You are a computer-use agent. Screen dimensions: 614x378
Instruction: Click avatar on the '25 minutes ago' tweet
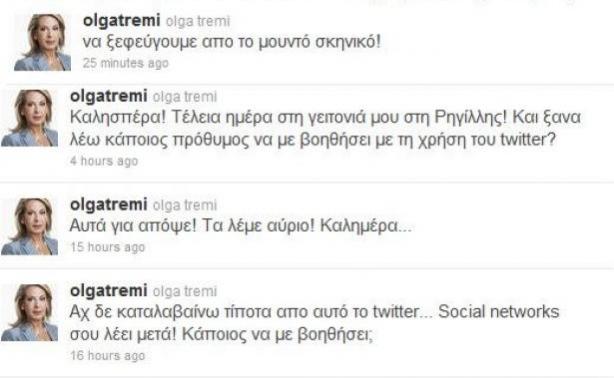pos(43,42)
